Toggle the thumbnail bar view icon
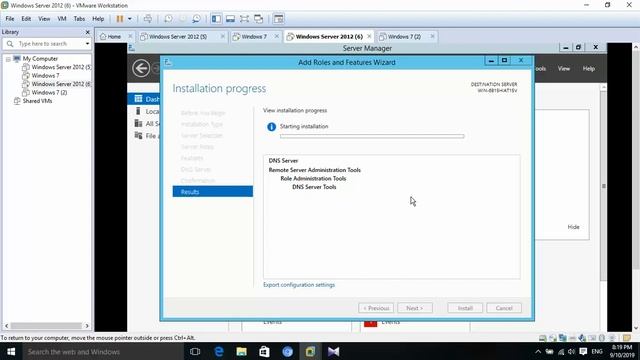 [230, 19]
